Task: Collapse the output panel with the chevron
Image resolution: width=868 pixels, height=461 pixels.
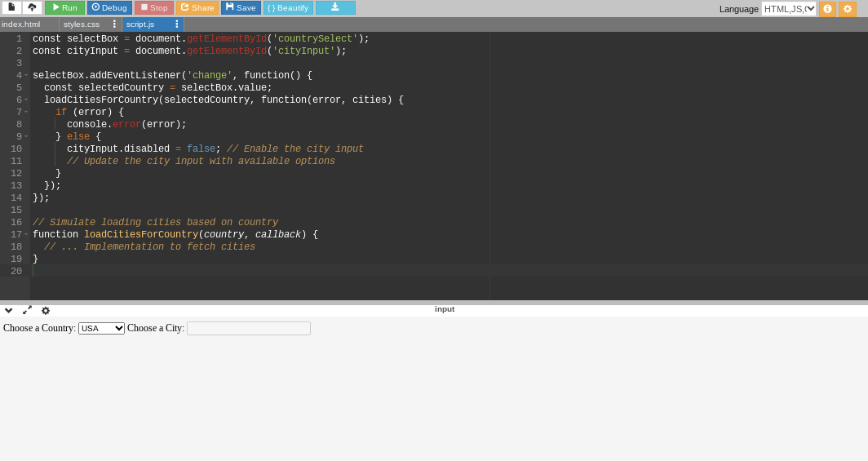Action: pos(8,311)
